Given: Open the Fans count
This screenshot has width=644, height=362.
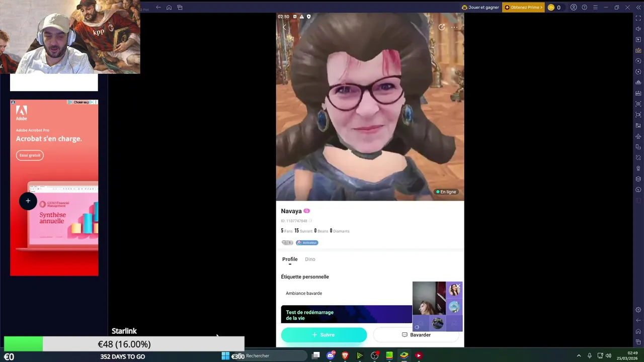Looking at the screenshot, I should [x=287, y=231].
